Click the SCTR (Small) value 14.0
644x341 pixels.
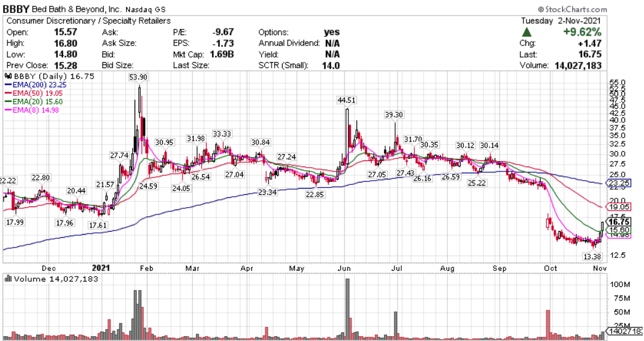(331, 65)
